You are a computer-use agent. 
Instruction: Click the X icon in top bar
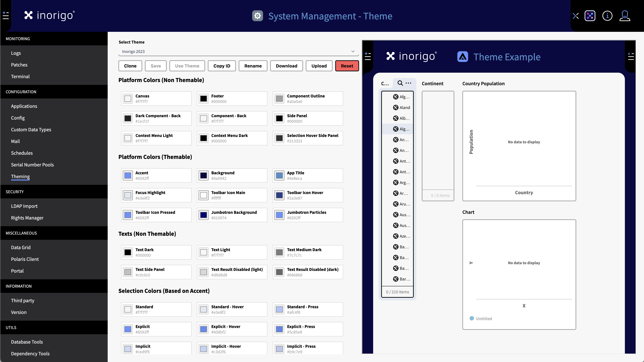tap(576, 16)
